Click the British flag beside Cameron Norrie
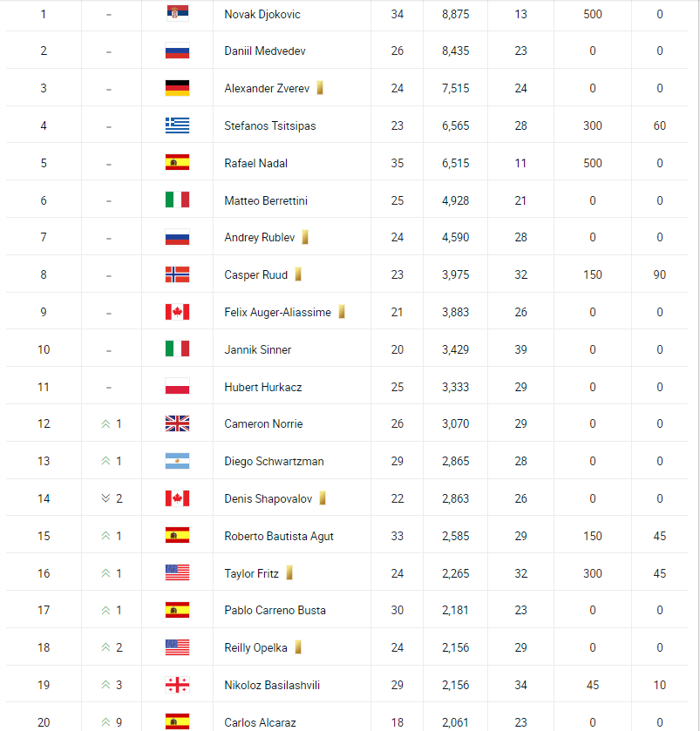700x731 pixels. click(177, 423)
